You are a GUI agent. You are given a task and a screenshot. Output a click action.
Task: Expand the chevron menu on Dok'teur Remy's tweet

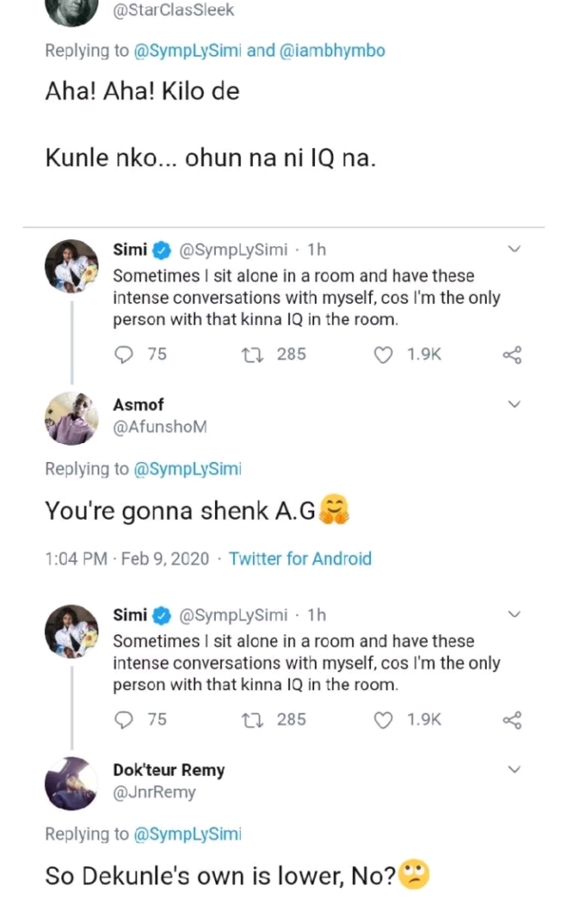tap(515, 771)
